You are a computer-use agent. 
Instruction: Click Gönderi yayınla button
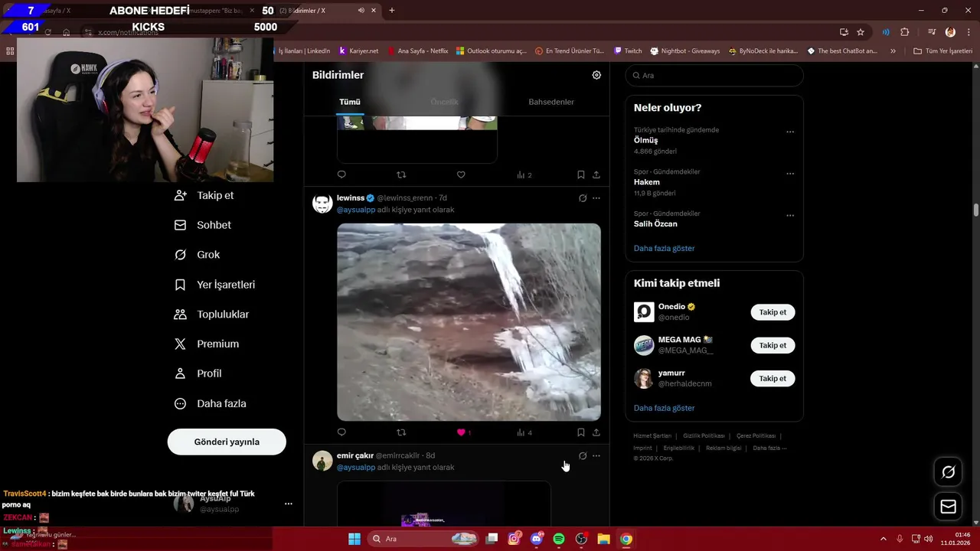click(x=227, y=442)
